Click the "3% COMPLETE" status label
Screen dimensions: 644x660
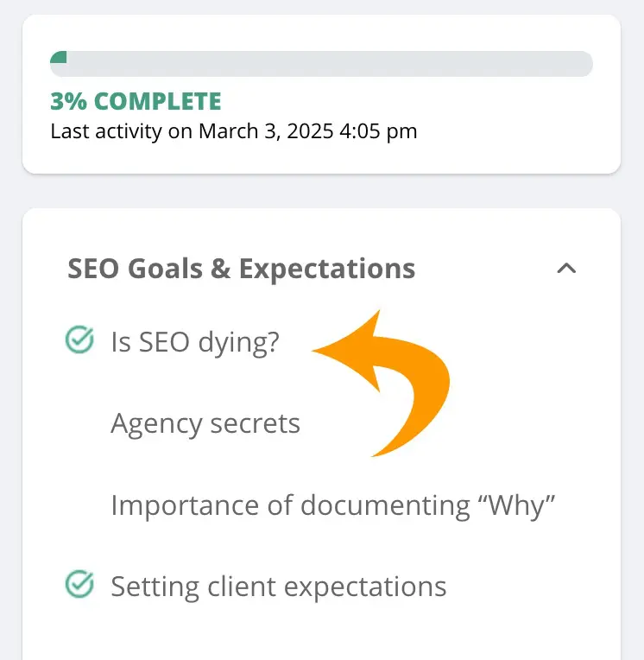[136, 101]
